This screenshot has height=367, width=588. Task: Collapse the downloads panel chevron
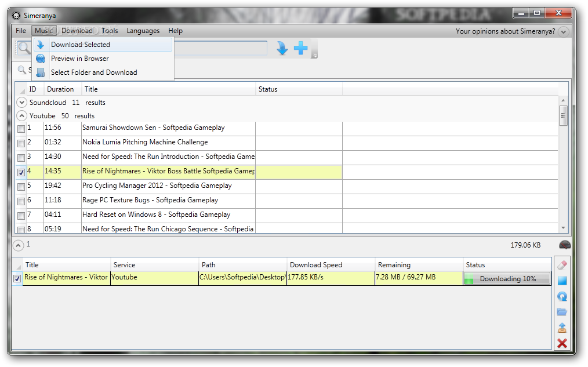[18, 245]
